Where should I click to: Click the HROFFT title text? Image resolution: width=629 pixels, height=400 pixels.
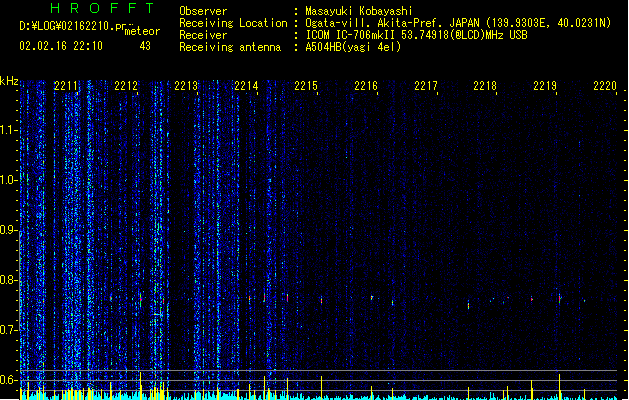(x=103, y=8)
